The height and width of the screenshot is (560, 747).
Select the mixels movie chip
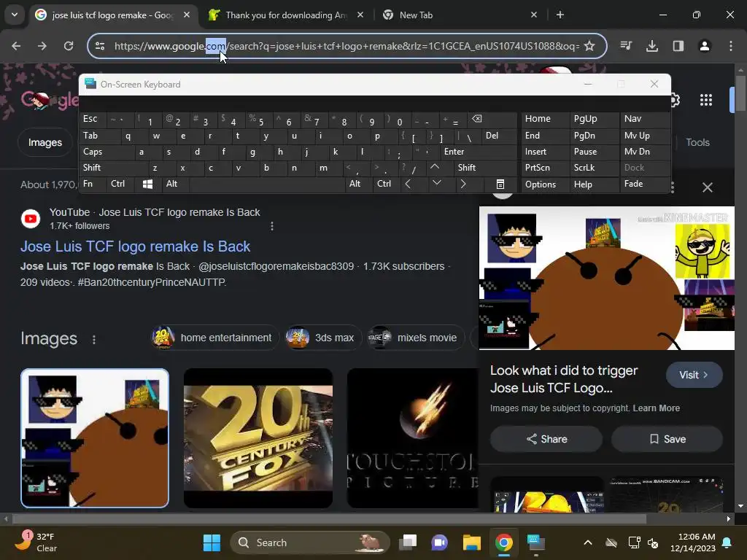coord(415,338)
